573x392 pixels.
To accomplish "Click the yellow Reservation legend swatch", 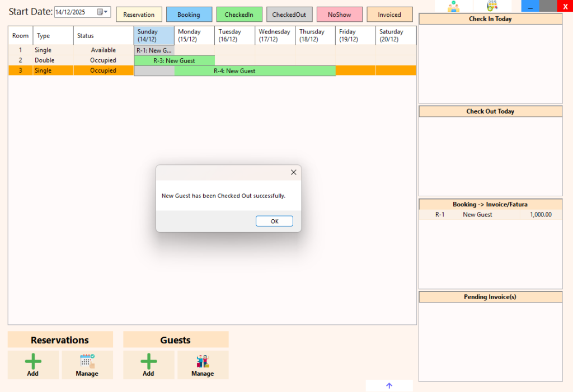I will [x=139, y=15].
